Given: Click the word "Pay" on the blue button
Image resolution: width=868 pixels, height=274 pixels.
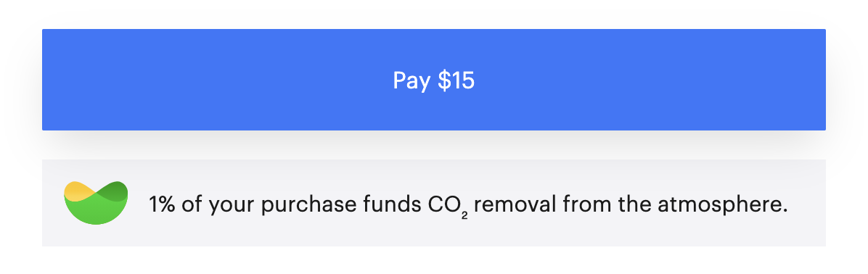Looking at the screenshot, I should pos(412,81).
